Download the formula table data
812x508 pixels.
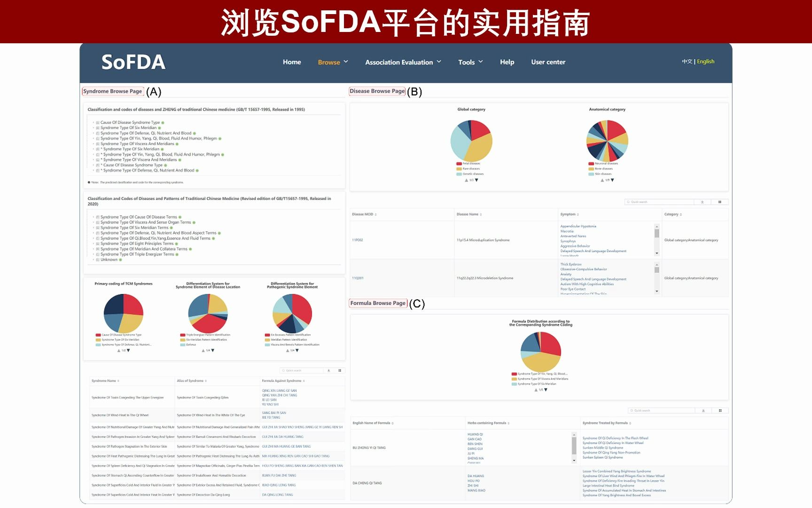point(703,411)
